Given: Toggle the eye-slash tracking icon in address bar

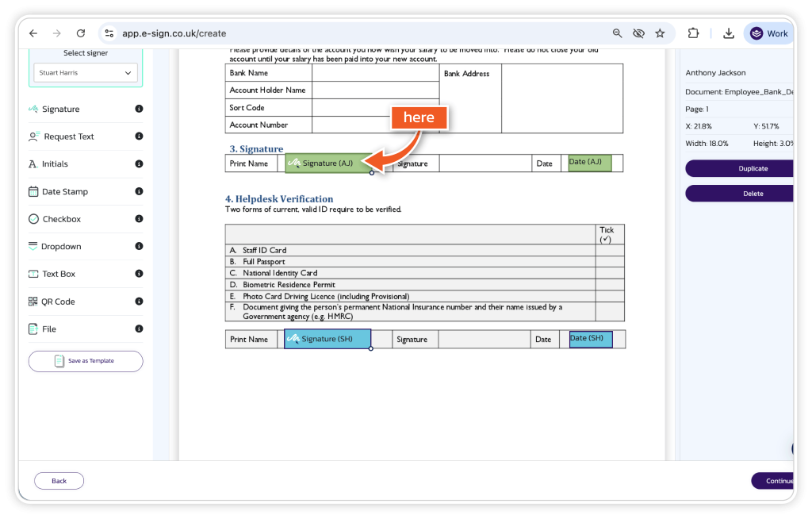Looking at the screenshot, I should (x=638, y=33).
